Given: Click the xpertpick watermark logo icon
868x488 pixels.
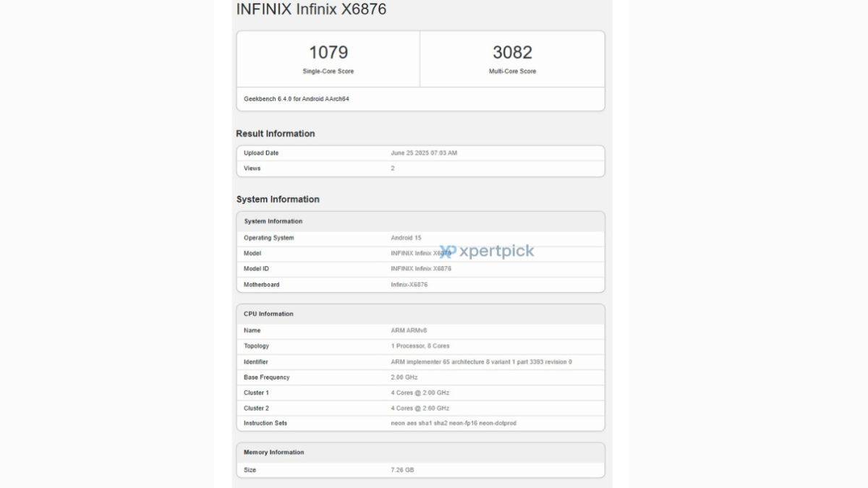Looking at the screenshot, I should [447, 252].
